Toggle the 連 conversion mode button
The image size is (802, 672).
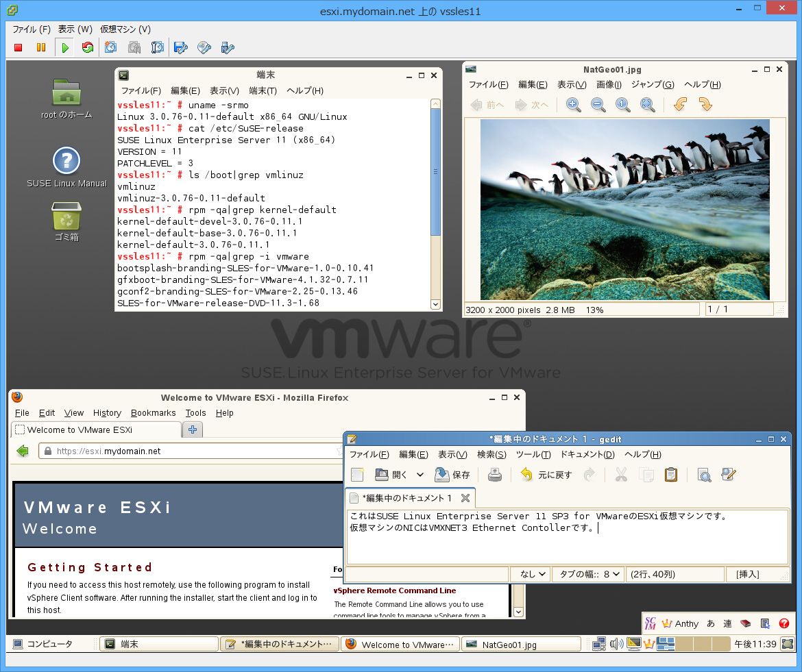[x=727, y=623]
